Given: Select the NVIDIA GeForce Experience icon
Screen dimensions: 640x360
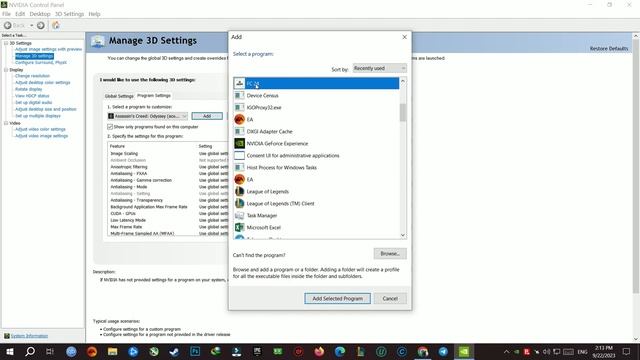Looking at the screenshot, I should coord(240,144).
